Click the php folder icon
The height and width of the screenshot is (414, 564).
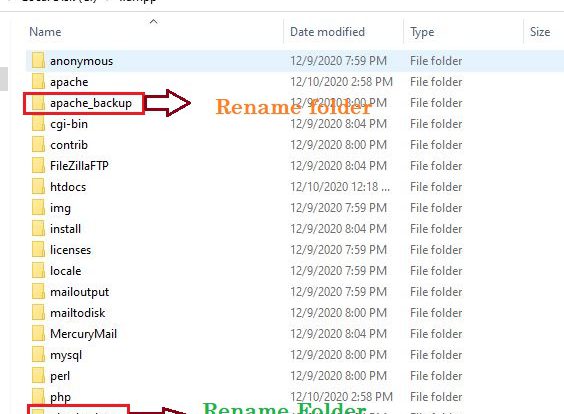tap(38, 396)
